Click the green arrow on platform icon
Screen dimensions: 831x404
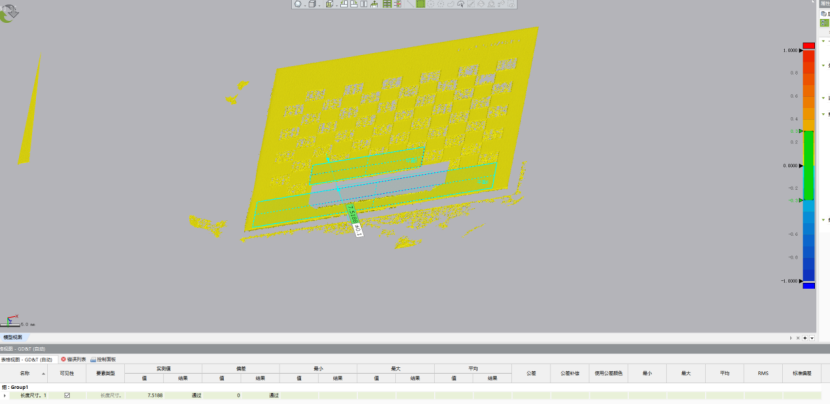click(374, 4)
